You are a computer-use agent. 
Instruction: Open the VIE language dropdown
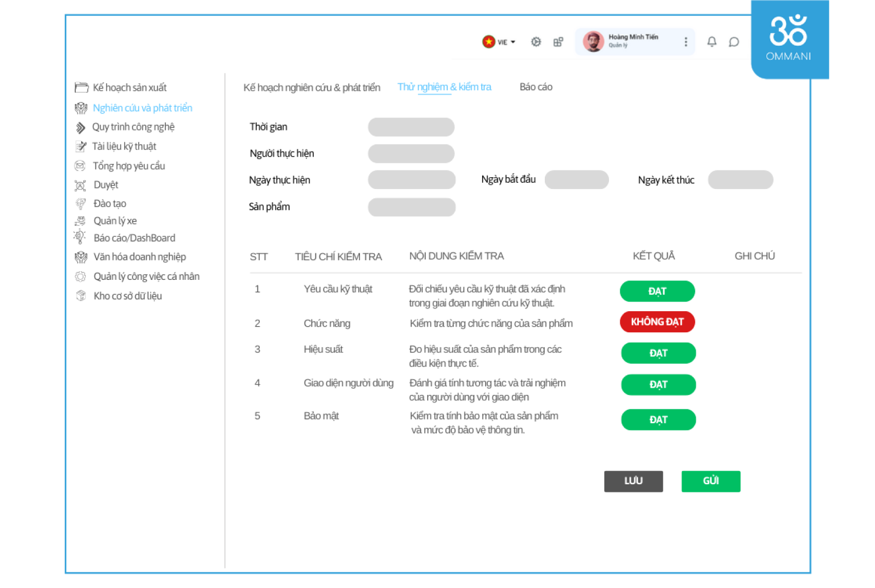pos(499,42)
